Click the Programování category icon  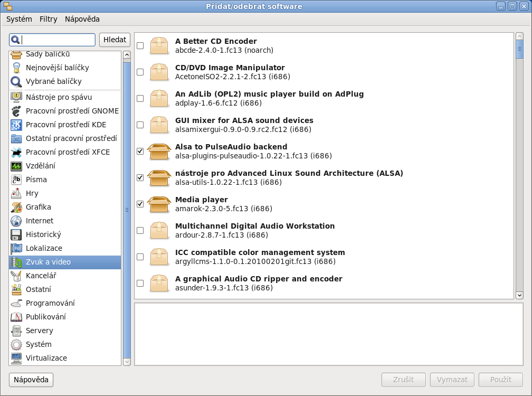16,303
